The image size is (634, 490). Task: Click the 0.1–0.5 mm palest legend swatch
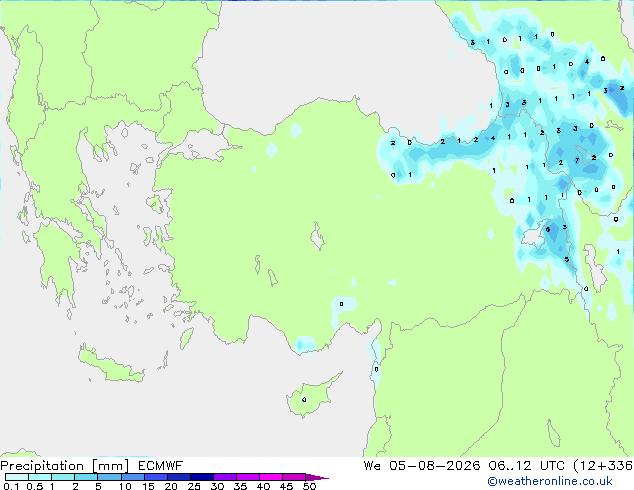[17, 477]
